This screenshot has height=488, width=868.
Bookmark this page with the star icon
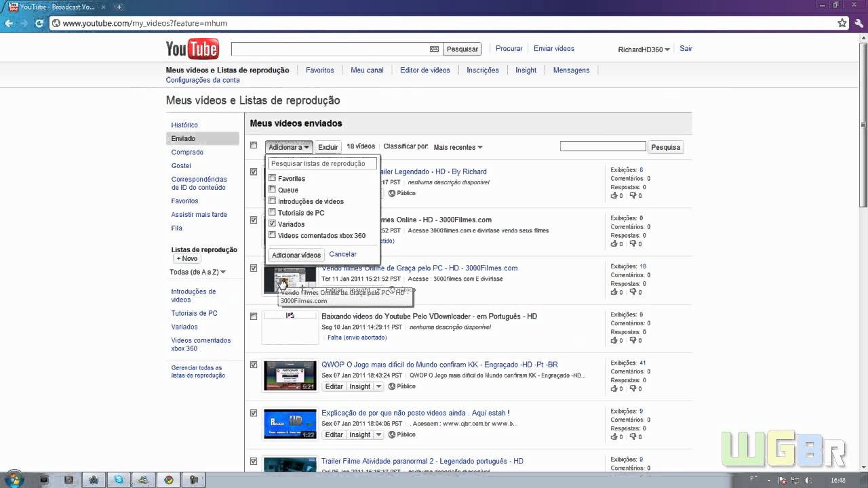[x=842, y=23]
